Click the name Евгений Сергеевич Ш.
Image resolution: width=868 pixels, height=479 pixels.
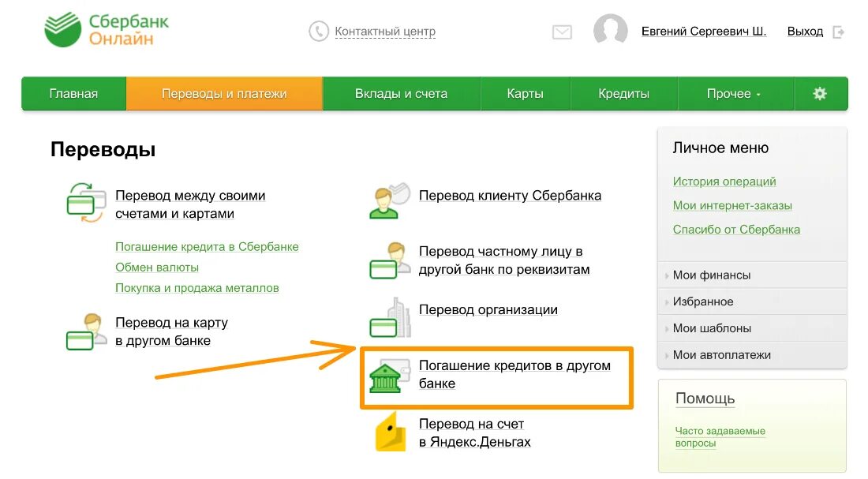pos(704,32)
